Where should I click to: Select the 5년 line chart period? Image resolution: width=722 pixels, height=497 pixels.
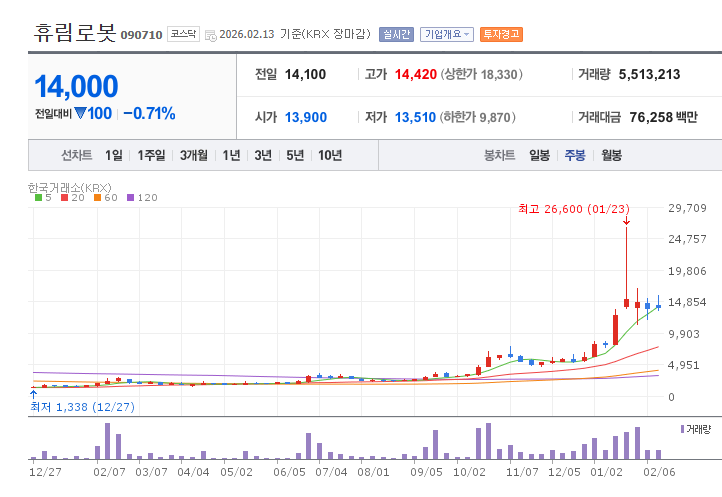point(295,155)
